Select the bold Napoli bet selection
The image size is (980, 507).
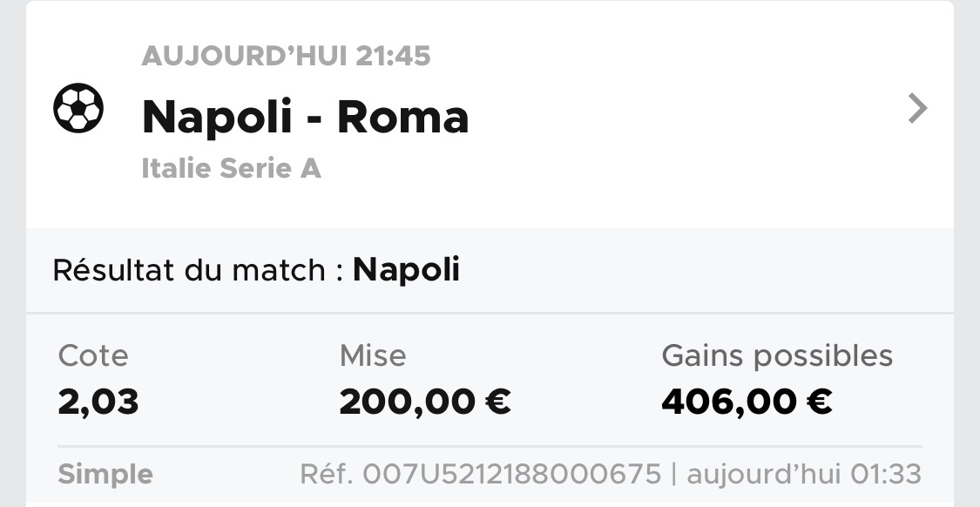[x=406, y=270]
